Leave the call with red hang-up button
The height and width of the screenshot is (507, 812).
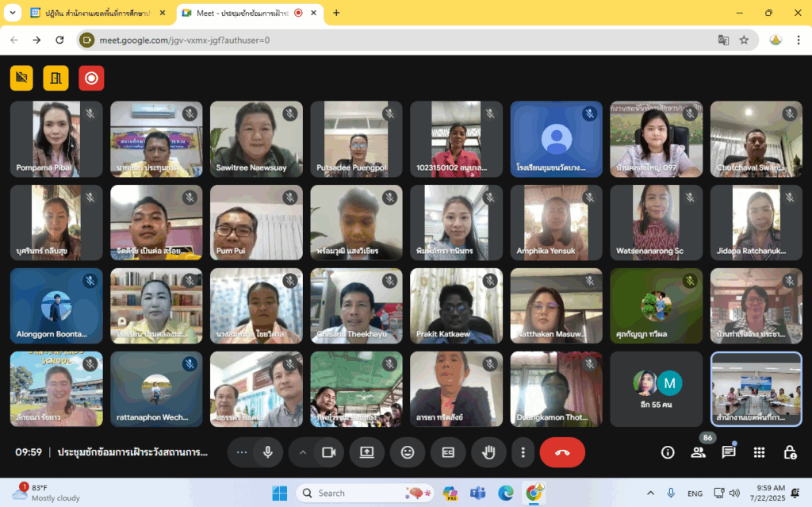(x=562, y=452)
